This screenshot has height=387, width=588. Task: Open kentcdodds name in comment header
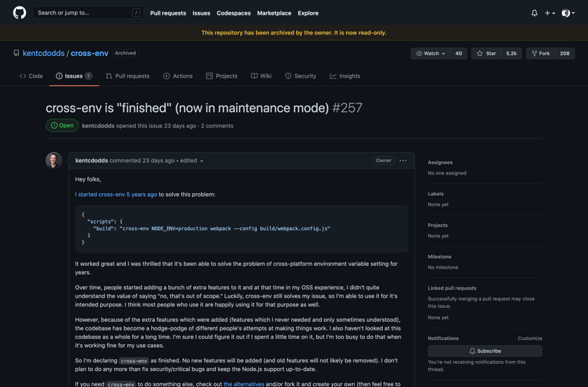(92, 160)
